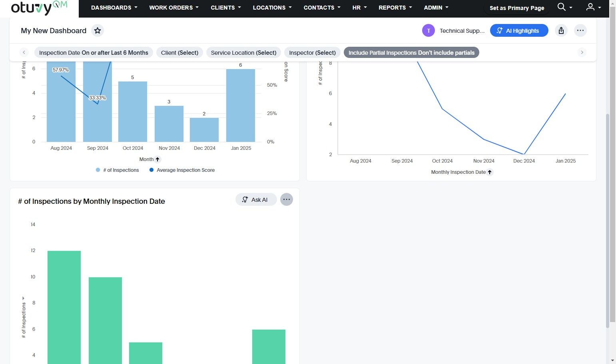Click the Nov 2024 blue bar
Image resolution: width=616 pixels, height=364 pixels.
point(169,124)
